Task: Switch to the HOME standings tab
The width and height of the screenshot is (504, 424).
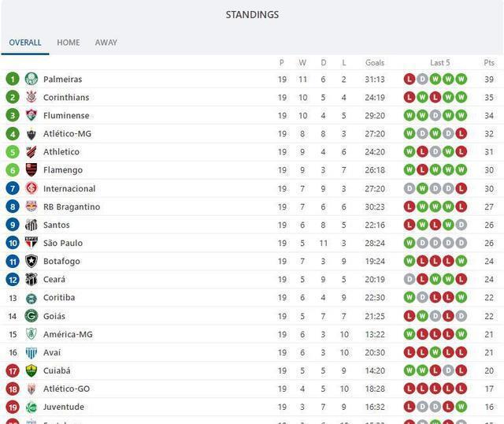Action: tap(69, 43)
